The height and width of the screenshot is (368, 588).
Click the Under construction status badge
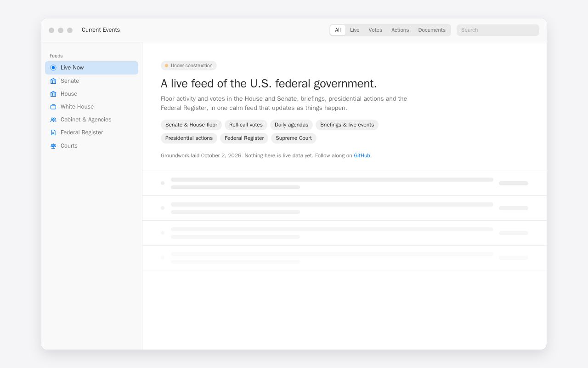[189, 65]
